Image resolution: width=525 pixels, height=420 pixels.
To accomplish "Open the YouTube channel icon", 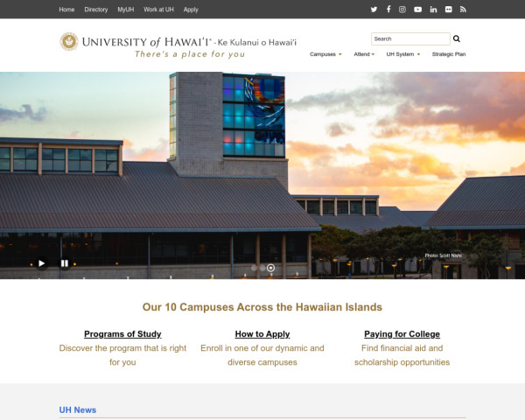I will click(417, 9).
